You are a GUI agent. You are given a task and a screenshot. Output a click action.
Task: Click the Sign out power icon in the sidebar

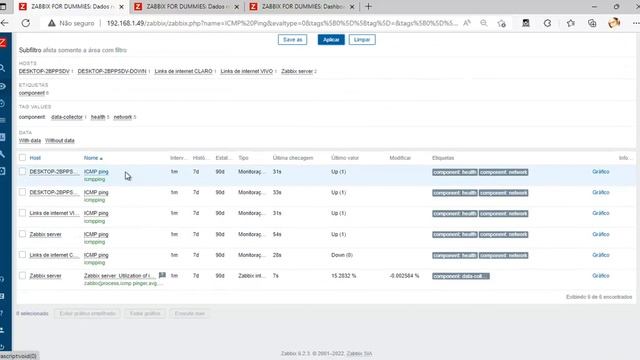pyautogui.click(x=2, y=347)
